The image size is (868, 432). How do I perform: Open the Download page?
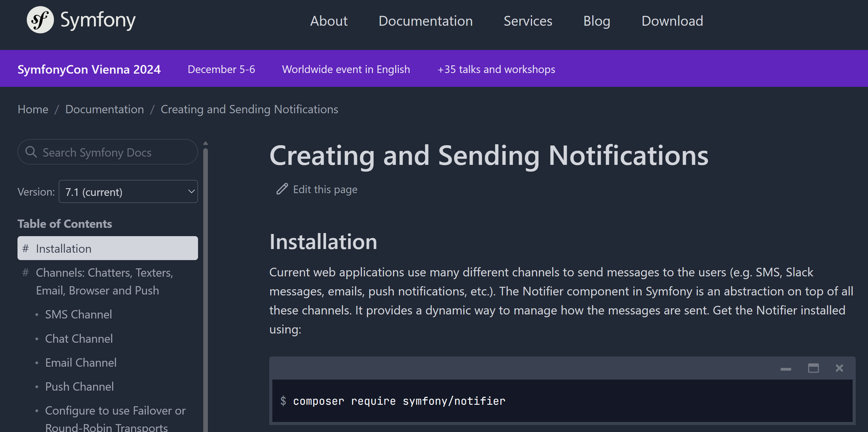pos(672,21)
